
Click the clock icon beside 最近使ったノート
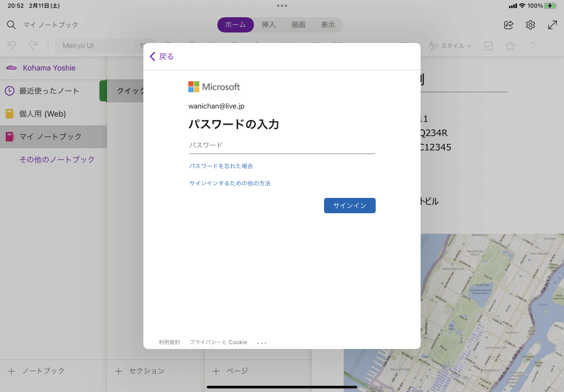click(10, 91)
